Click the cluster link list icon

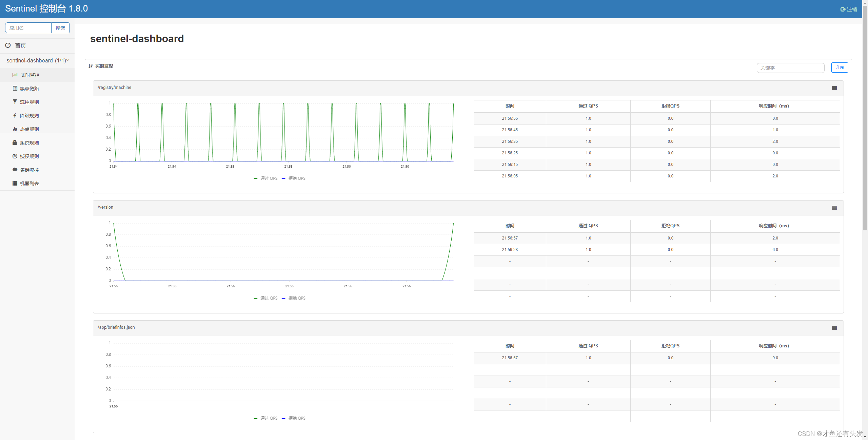pyautogui.click(x=15, y=88)
